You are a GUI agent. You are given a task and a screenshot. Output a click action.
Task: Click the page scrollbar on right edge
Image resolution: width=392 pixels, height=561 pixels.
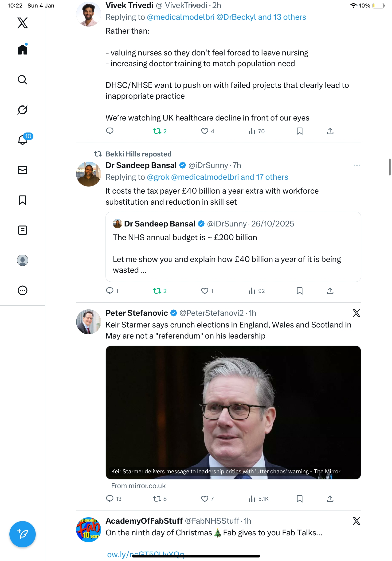(x=390, y=167)
